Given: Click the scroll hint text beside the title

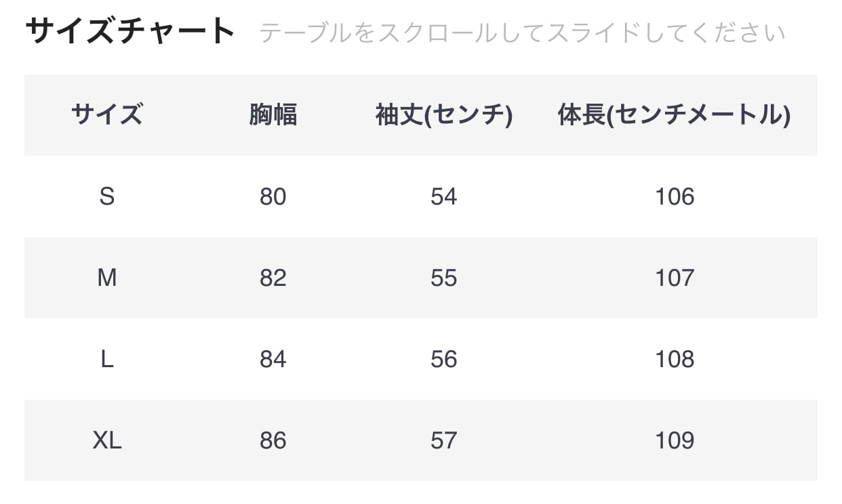Looking at the screenshot, I should [x=522, y=33].
